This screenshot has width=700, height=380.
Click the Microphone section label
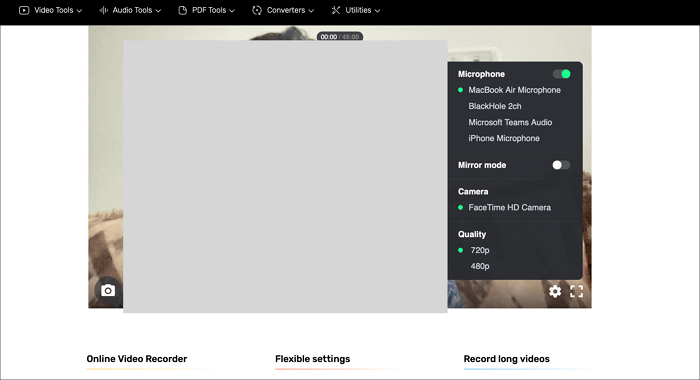coord(481,74)
